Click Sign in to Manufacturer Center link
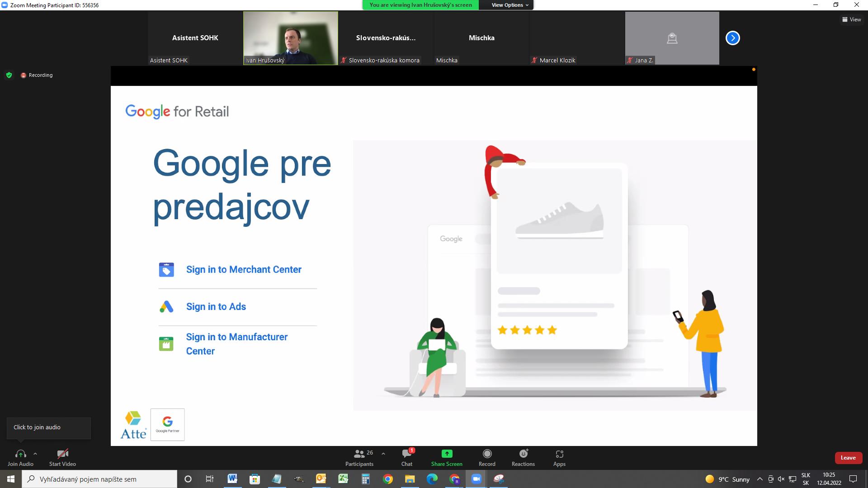Screen dimensions: 868x488 [x=237, y=344]
